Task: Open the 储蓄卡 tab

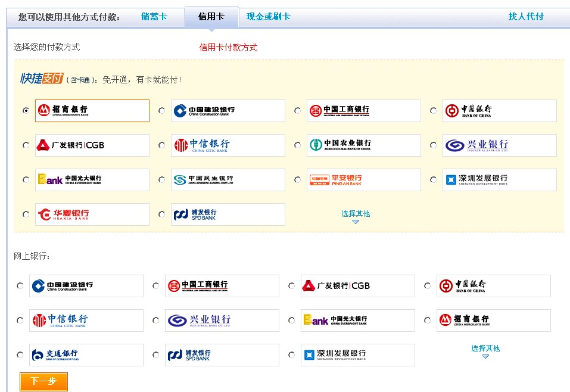Action: coord(154,17)
